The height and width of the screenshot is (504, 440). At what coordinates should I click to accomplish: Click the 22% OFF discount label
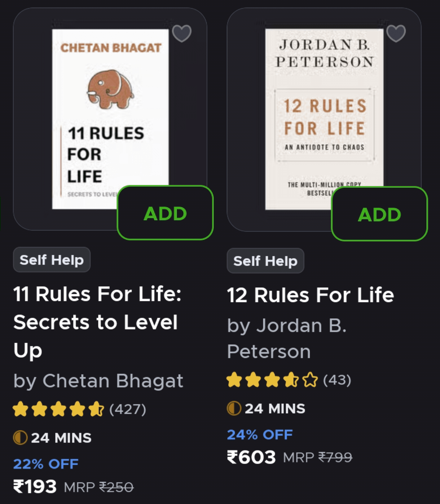coord(46,464)
